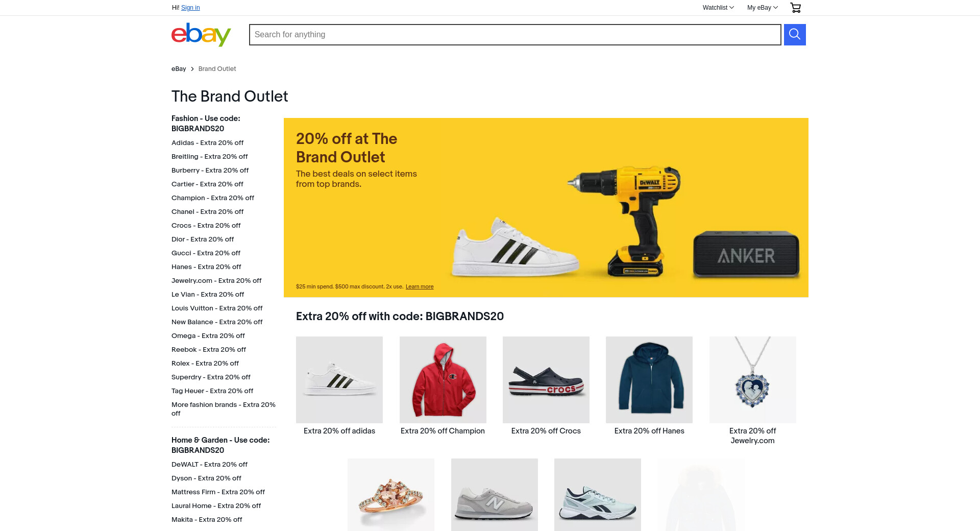The width and height of the screenshot is (980, 531).
Task: Select Gucci - Extra 20% off
Action: (206, 253)
